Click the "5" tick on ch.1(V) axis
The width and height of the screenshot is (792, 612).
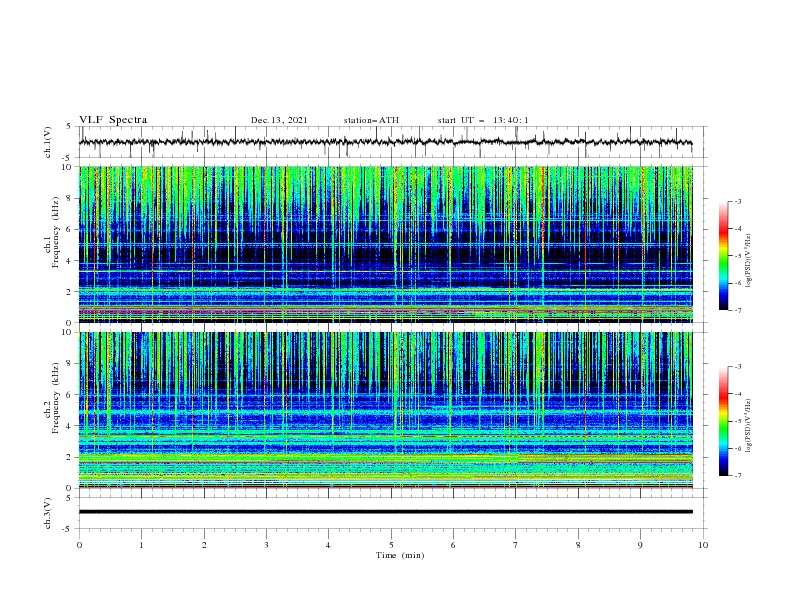[69, 127]
